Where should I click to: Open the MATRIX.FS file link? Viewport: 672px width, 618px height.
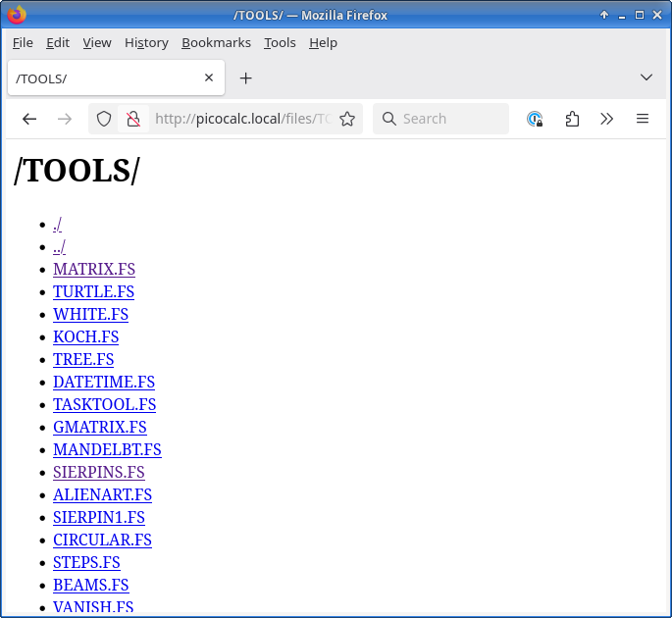tap(94, 269)
